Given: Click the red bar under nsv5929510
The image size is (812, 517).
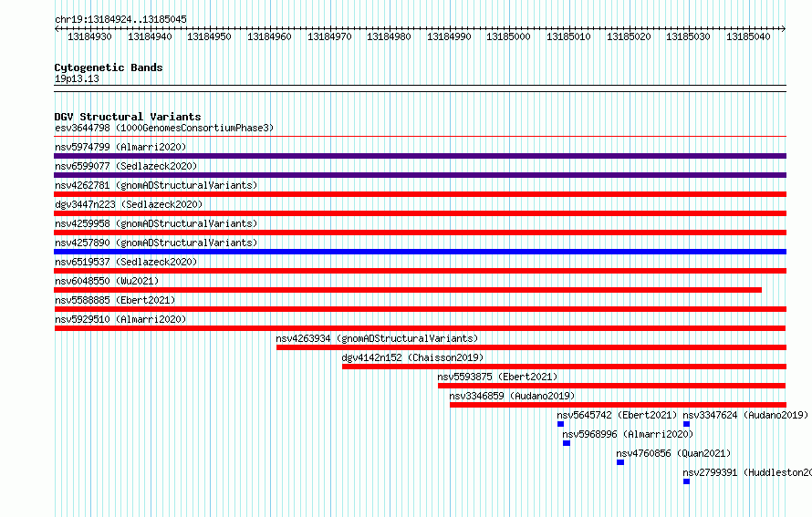Looking at the screenshot, I should click(x=420, y=328).
